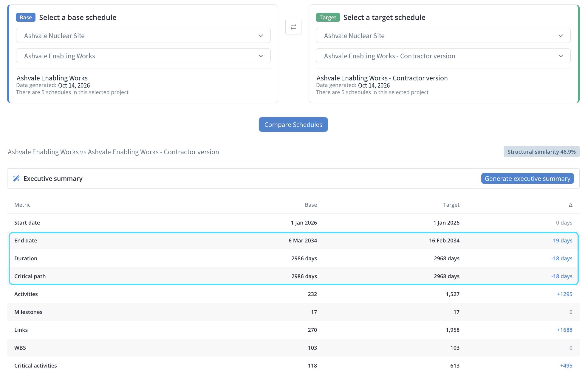The height and width of the screenshot is (372, 588).
Task: Click base Duration value 2986 days
Action: click(x=304, y=258)
